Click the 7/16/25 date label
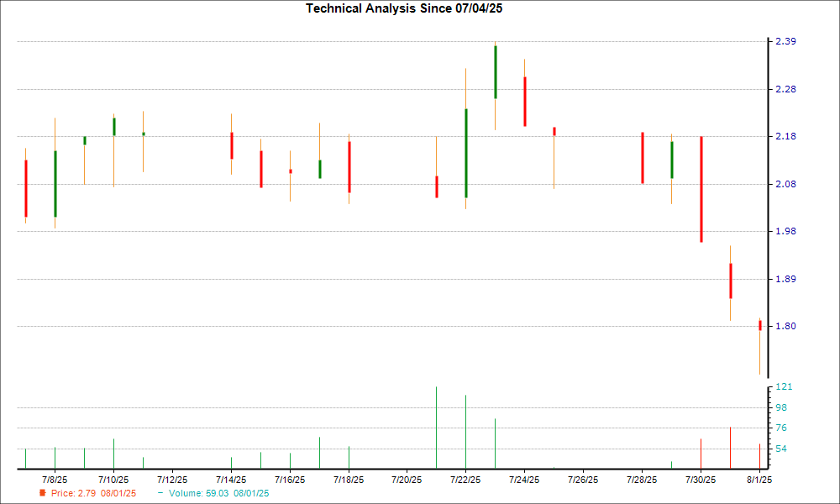 click(290, 480)
